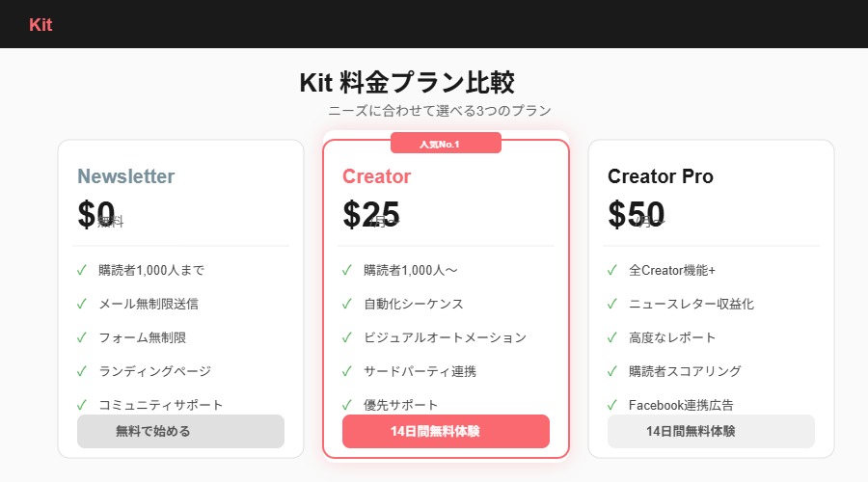This screenshot has height=482, width=868.
Task: Click checkmark beside ニュースレター収益化
Action: tap(612, 304)
